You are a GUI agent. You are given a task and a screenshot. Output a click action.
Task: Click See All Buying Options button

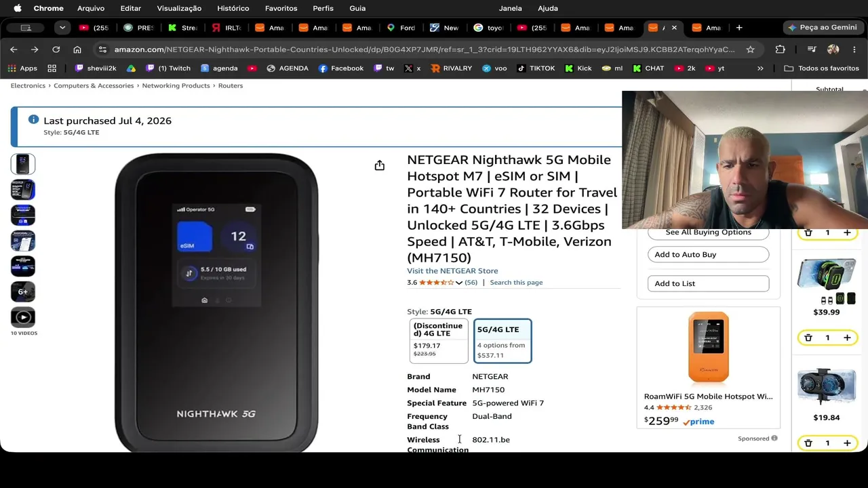click(x=709, y=232)
